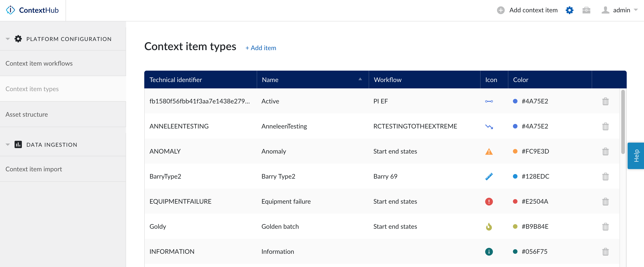The width and height of the screenshot is (644, 267).
Task: Click Add context item button
Action: (527, 10)
